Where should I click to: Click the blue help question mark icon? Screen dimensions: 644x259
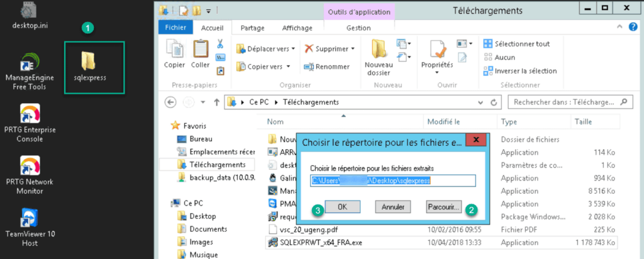tap(633, 28)
